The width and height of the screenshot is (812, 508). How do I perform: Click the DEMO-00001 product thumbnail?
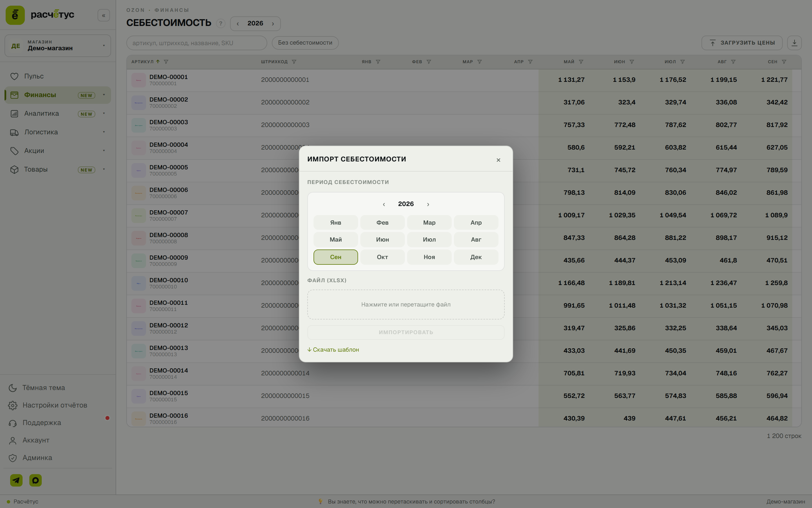tap(139, 80)
